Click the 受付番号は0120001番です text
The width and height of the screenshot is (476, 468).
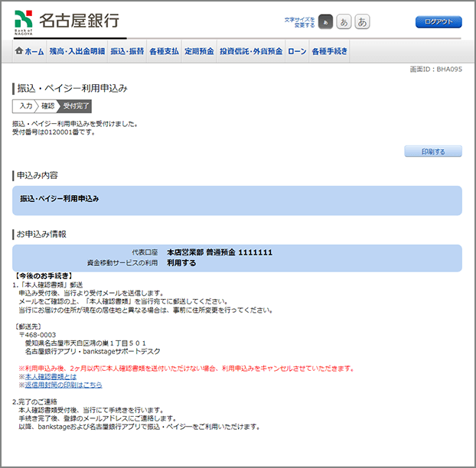point(54,132)
